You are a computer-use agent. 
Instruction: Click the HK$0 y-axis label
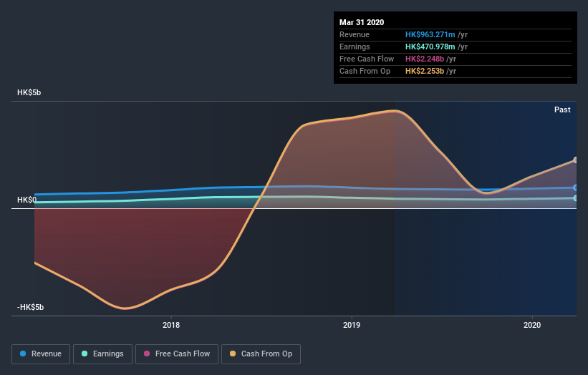[x=26, y=200]
